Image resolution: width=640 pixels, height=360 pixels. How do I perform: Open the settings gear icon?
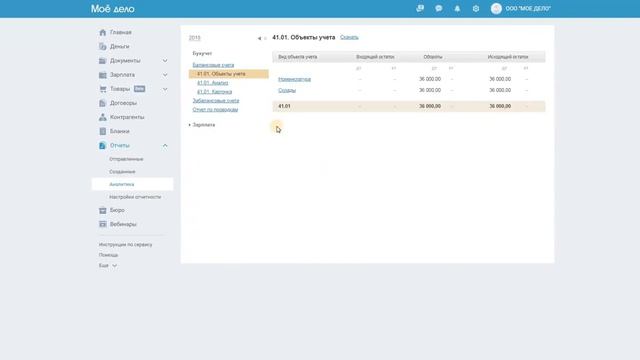point(476,8)
